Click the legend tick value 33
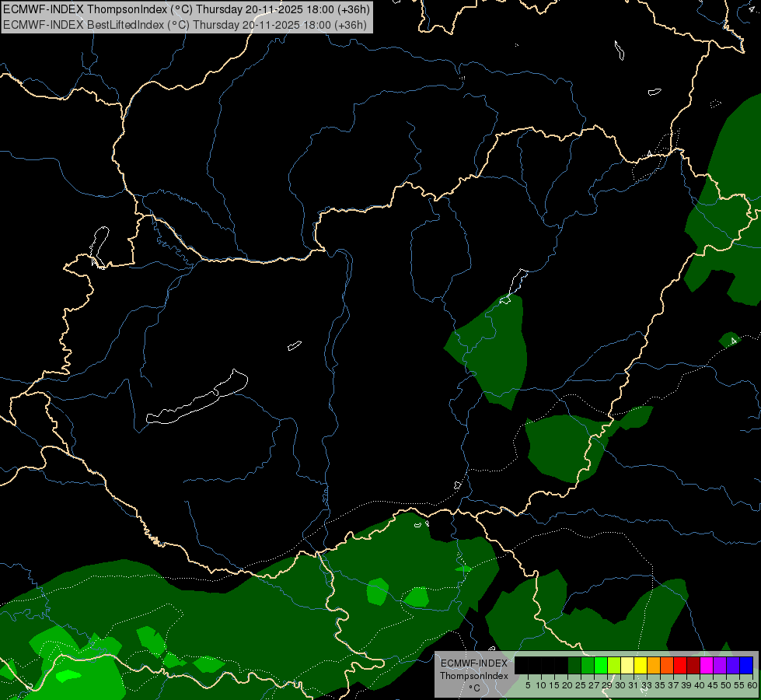Viewport: 761px width, 700px height. [647, 685]
